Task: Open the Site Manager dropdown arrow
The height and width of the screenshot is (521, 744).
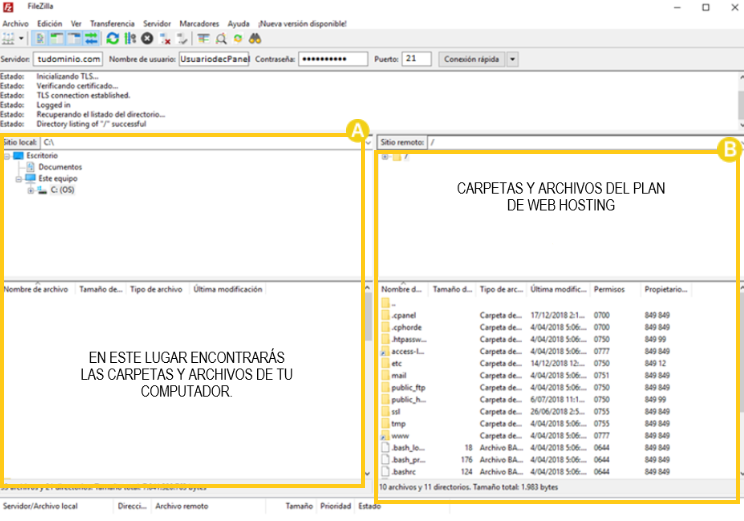Action: [21, 38]
